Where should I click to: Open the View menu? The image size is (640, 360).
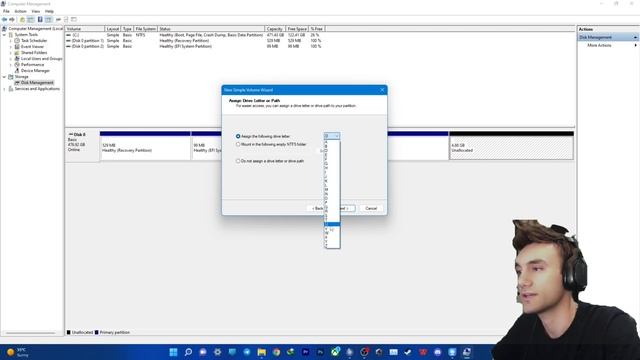(x=36, y=11)
